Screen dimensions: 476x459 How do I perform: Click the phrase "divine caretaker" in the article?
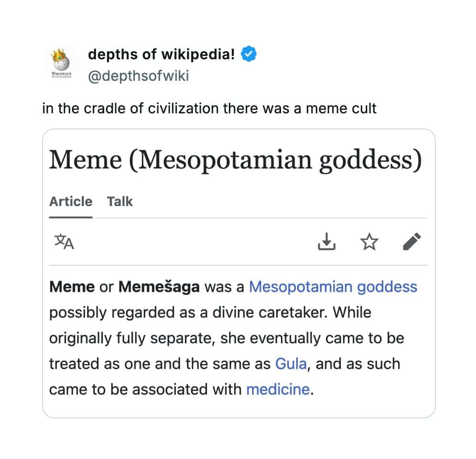click(x=261, y=313)
